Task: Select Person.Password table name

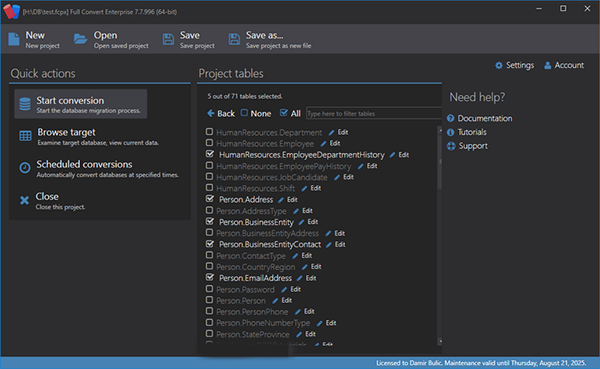Action: point(245,290)
